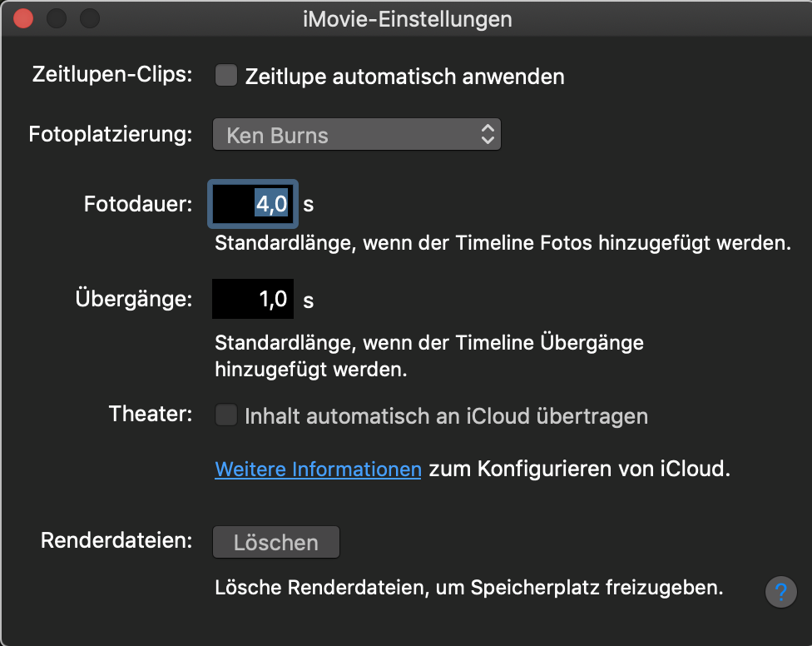This screenshot has height=646, width=812.
Task: Close the iMovie-Einstellungen window
Action: pyautogui.click(x=23, y=18)
